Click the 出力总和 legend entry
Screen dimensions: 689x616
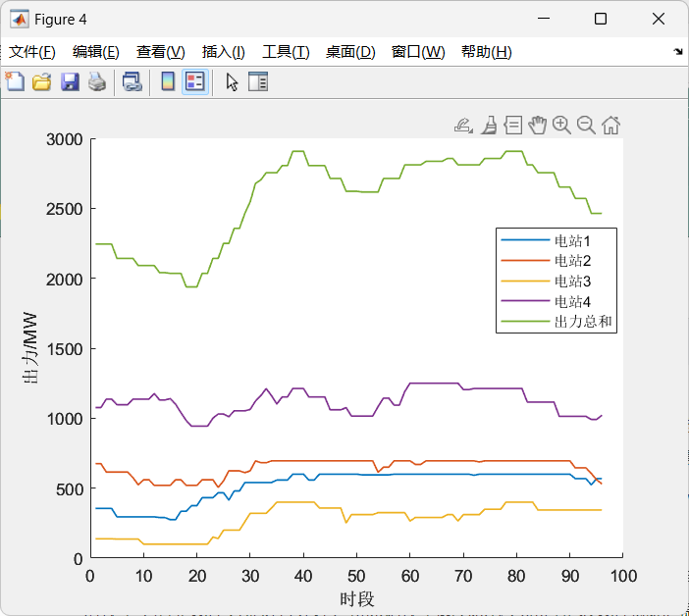pos(584,321)
